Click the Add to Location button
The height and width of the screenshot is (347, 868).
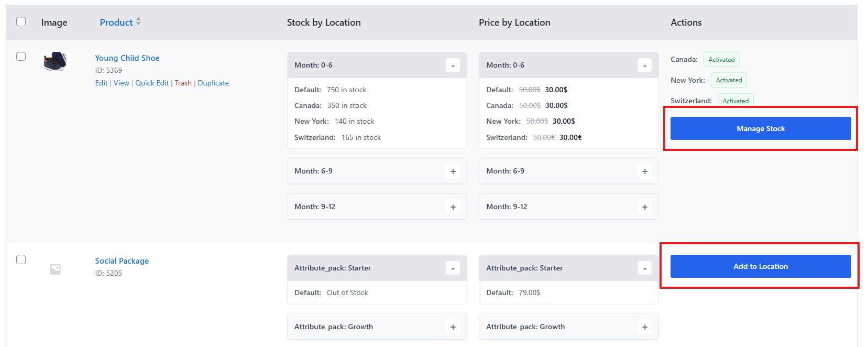(x=760, y=266)
